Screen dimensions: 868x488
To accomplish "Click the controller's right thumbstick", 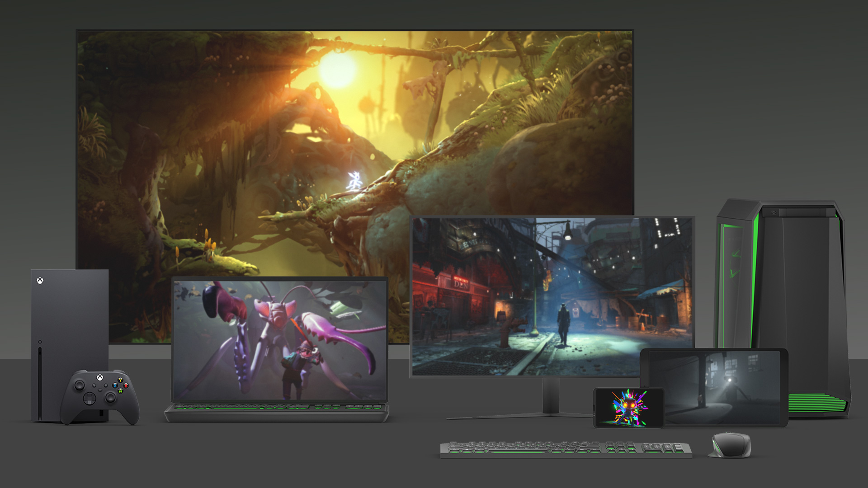I will pos(110,398).
